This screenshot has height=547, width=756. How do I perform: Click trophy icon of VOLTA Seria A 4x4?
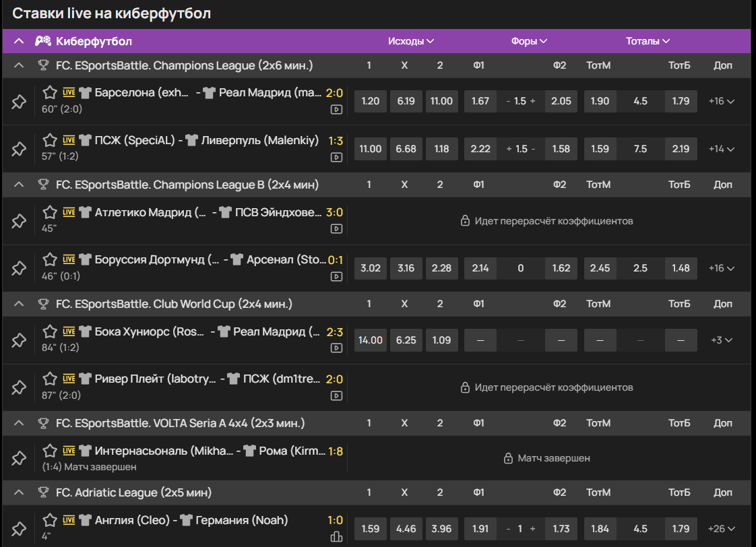pos(43,423)
